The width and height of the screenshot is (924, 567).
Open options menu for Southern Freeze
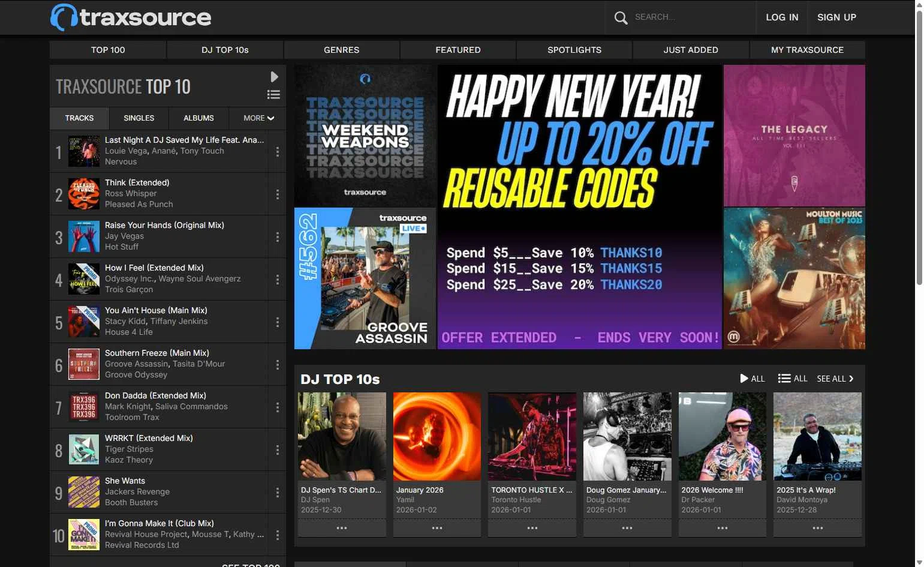pos(277,365)
